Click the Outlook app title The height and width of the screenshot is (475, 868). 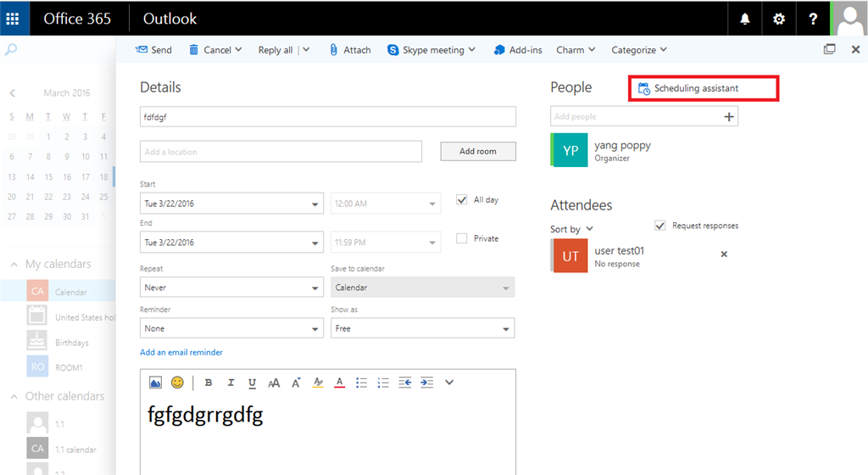click(170, 19)
